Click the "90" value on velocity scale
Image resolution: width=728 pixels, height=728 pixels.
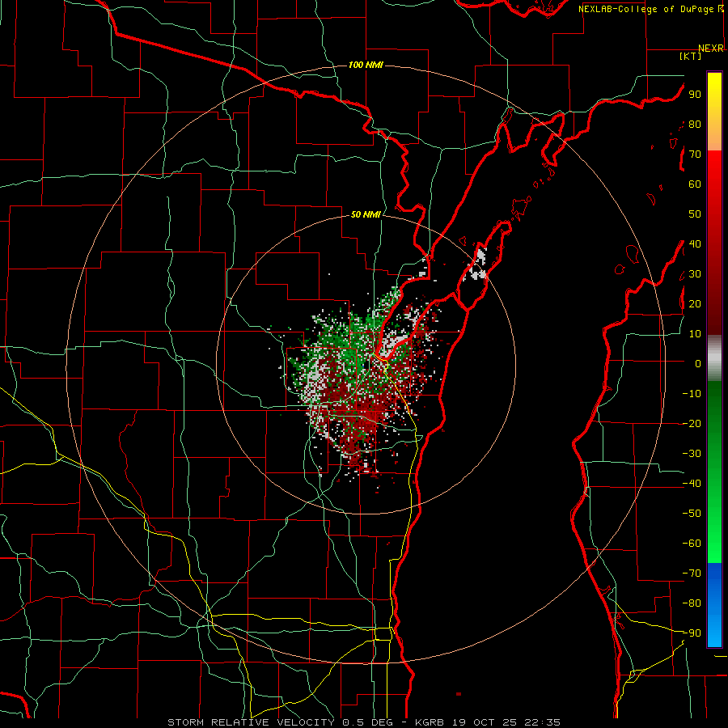[x=695, y=95]
